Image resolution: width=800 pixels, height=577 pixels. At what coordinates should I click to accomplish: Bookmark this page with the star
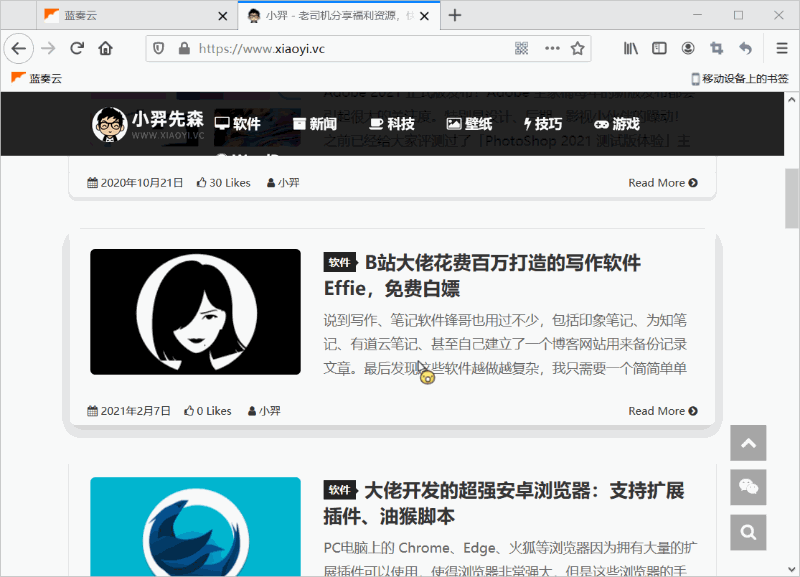click(578, 48)
